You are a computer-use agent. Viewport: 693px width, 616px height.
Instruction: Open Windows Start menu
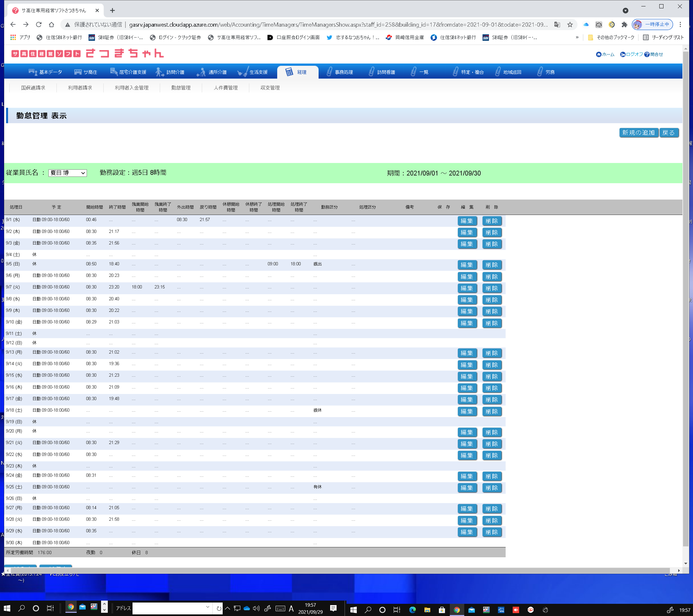click(7, 608)
